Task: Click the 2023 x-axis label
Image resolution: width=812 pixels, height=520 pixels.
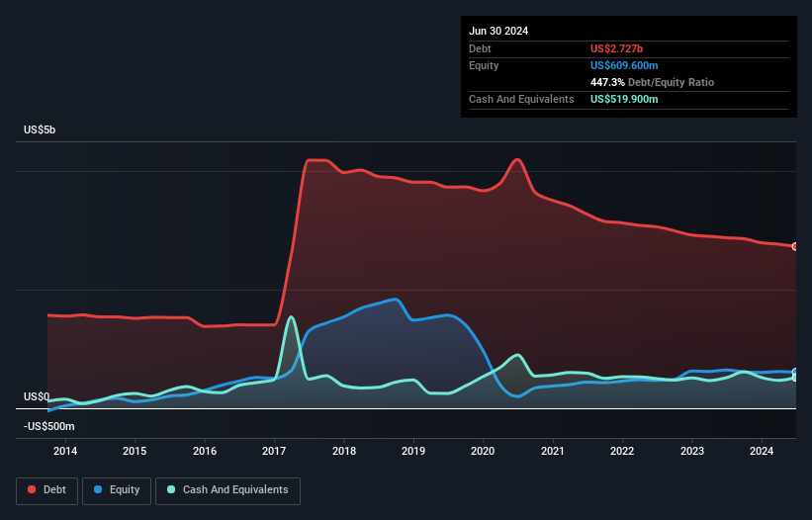Action: click(x=692, y=451)
